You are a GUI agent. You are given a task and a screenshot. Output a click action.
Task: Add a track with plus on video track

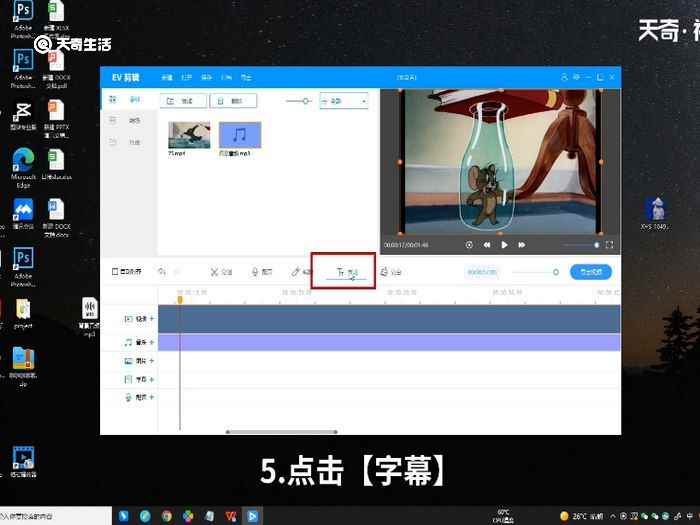click(x=152, y=318)
